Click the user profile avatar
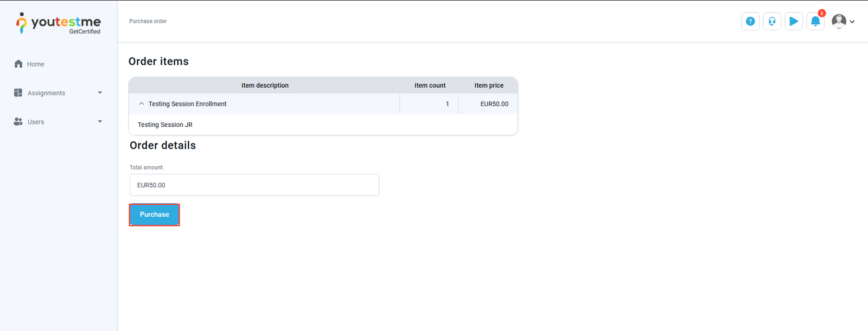This screenshot has height=331, width=868. click(x=839, y=21)
